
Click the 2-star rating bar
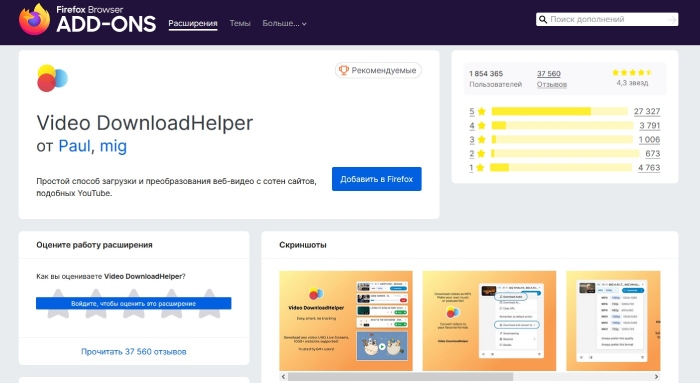pos(565,154)
